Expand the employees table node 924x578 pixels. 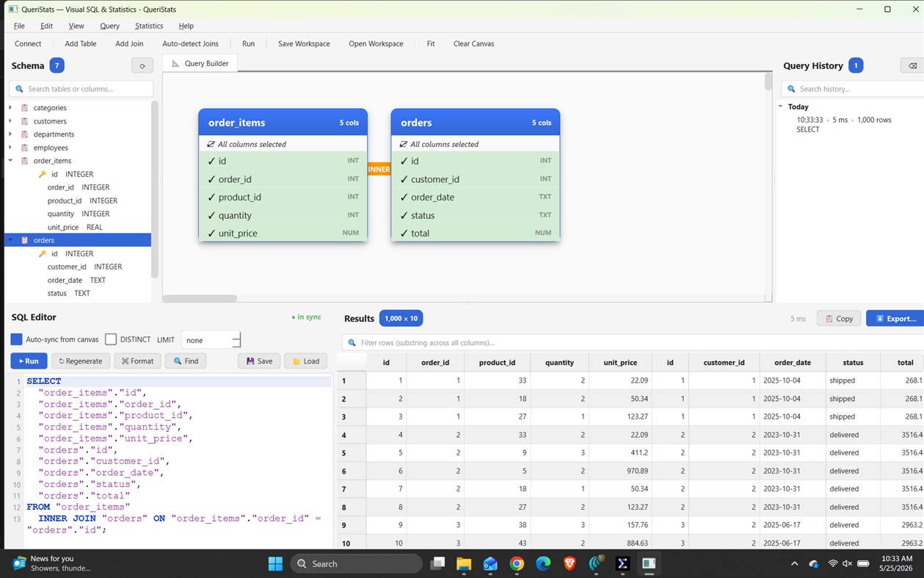pyautogui.click(x=10, y=148)
